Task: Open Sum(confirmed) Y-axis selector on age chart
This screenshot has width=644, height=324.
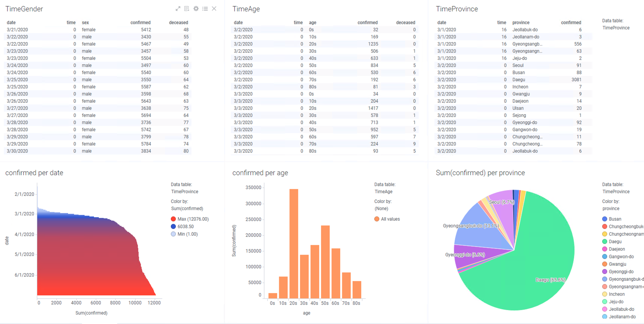Action: [x=234, y=241]
